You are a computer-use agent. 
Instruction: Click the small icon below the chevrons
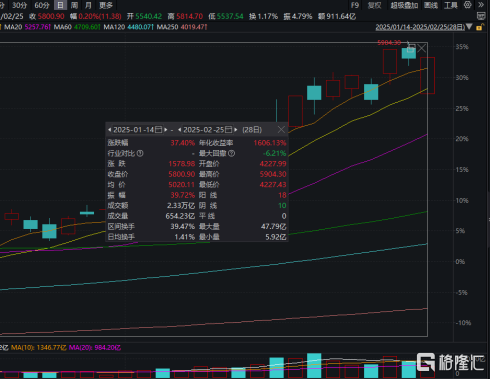tap(481, 16)
